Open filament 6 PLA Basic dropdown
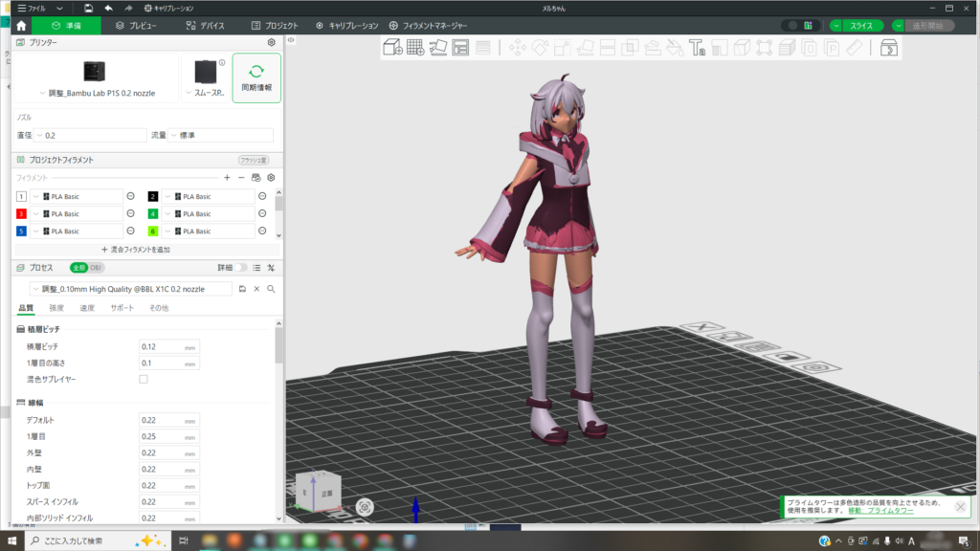The width and height of the screenshot is (980, 551). point(208,231)
